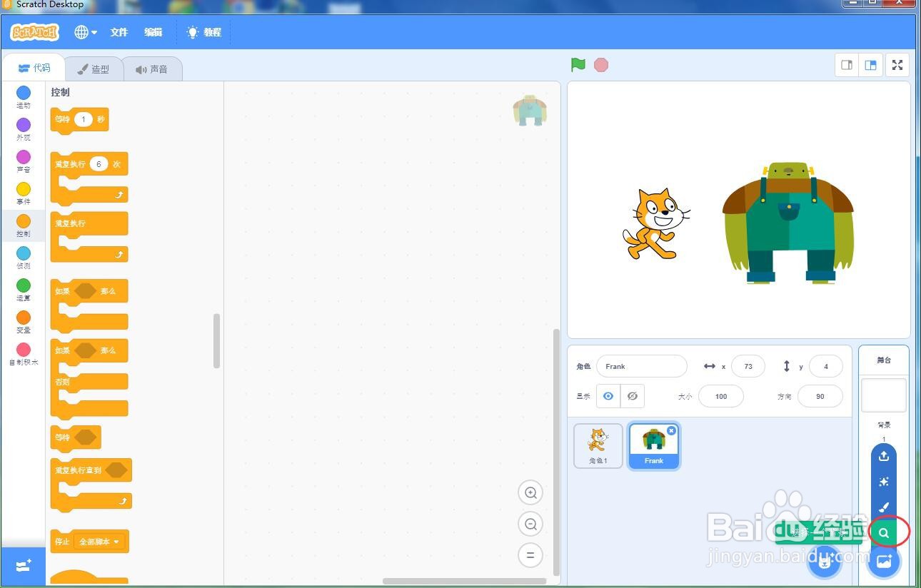Click the sprite name field Frank

[642, 366]
